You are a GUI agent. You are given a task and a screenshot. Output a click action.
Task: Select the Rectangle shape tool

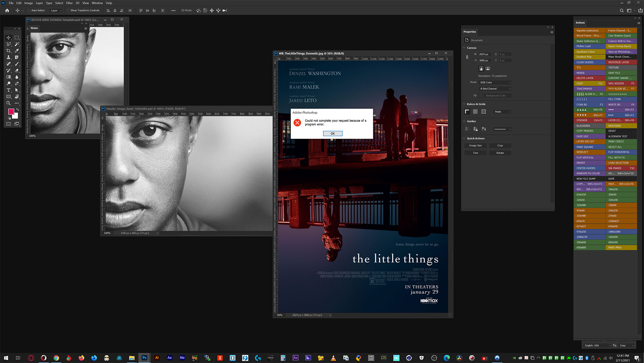pyautogui.click(x=9, y=97)
